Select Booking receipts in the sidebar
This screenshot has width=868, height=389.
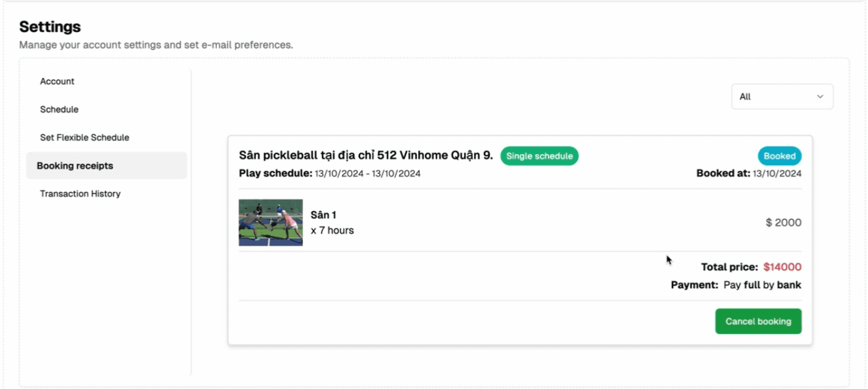(75, 166)
